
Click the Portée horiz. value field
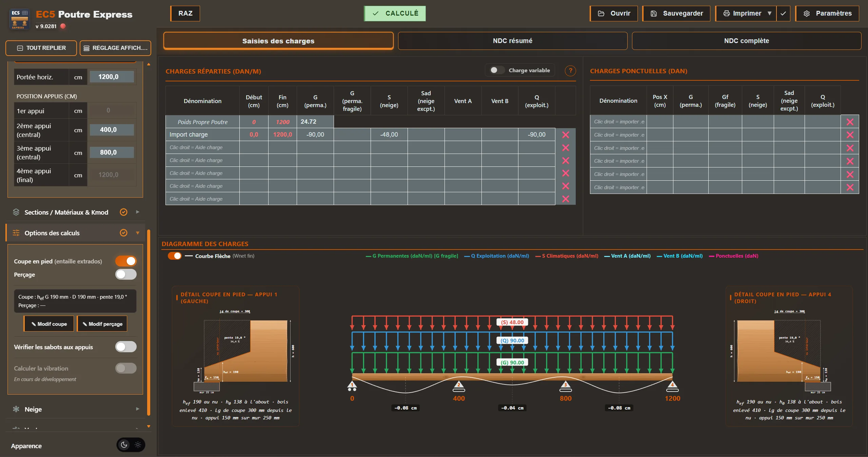point(112,77)
